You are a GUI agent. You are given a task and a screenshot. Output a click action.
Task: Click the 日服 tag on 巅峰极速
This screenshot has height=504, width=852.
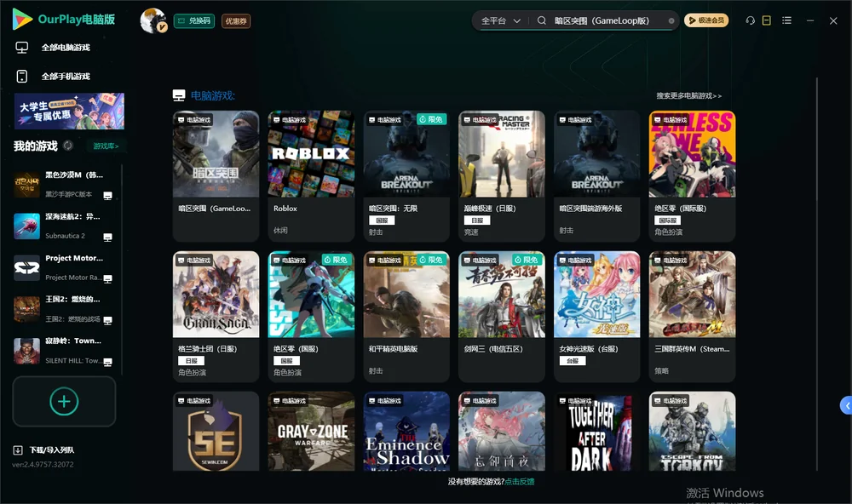click(477, 220)
